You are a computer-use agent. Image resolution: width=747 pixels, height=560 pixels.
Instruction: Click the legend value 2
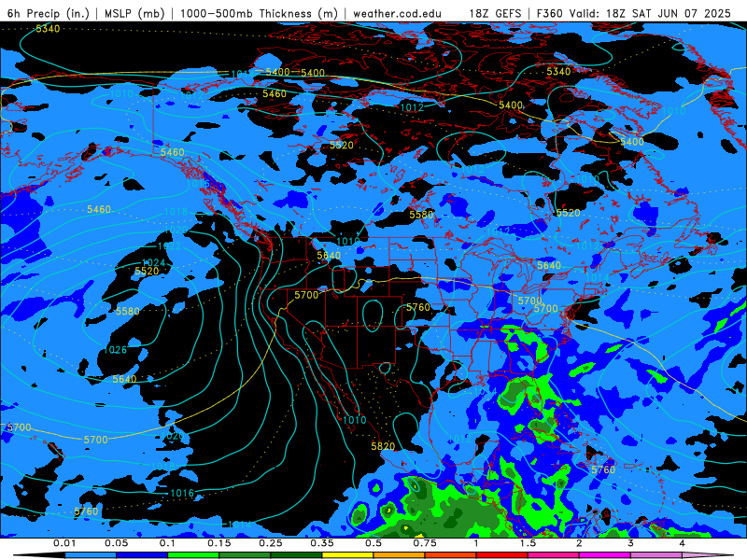pyautogui.click(x=579, y=543)
